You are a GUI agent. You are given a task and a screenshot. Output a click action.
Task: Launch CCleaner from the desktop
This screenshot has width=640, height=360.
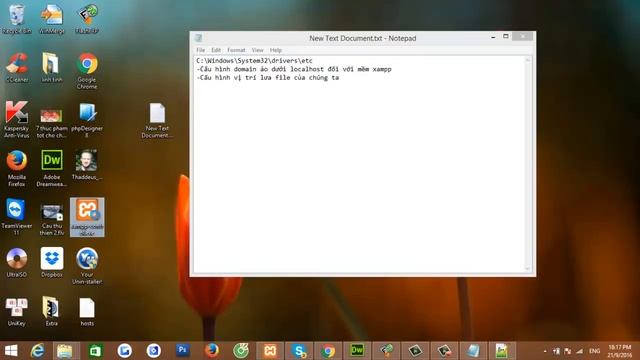17,68
